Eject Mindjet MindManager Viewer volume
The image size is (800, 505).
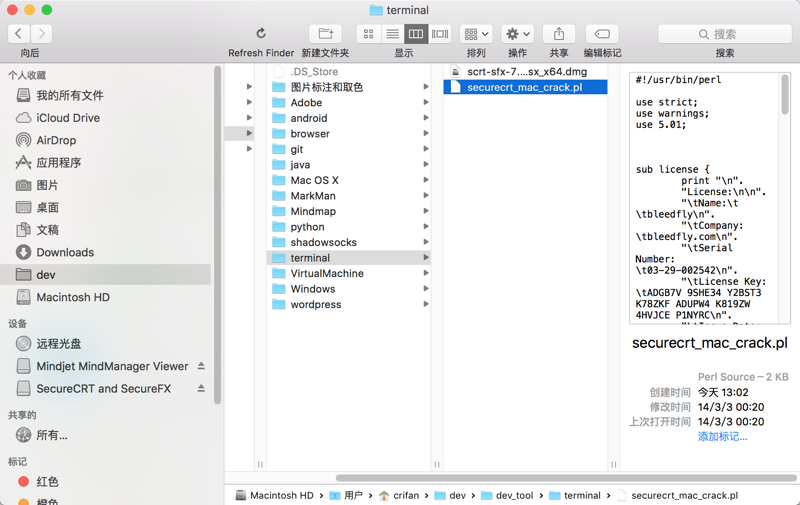201,366
